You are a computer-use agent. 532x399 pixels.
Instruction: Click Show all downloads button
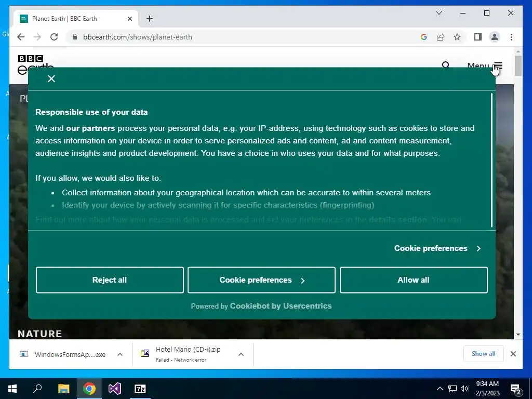tap(484, 354)
